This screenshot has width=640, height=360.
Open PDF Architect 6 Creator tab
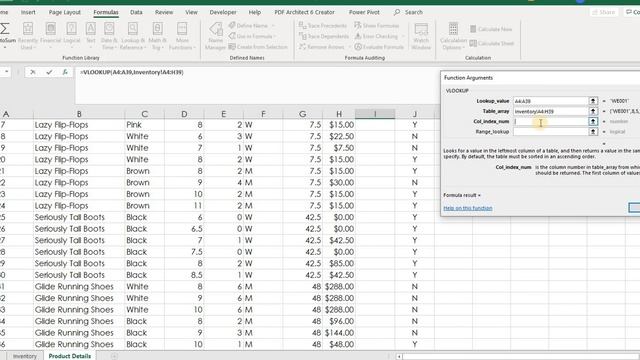pyautogui.click(x=304, y=12)
